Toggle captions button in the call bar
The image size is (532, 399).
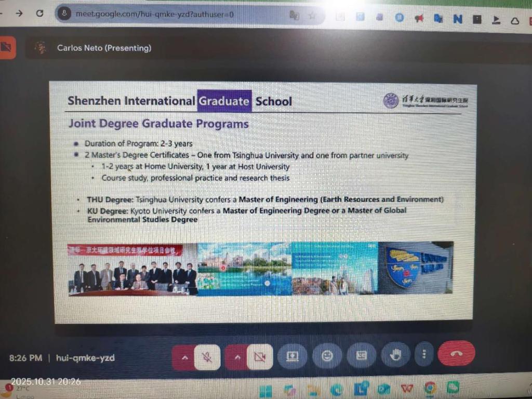click(x=361, y=356)
